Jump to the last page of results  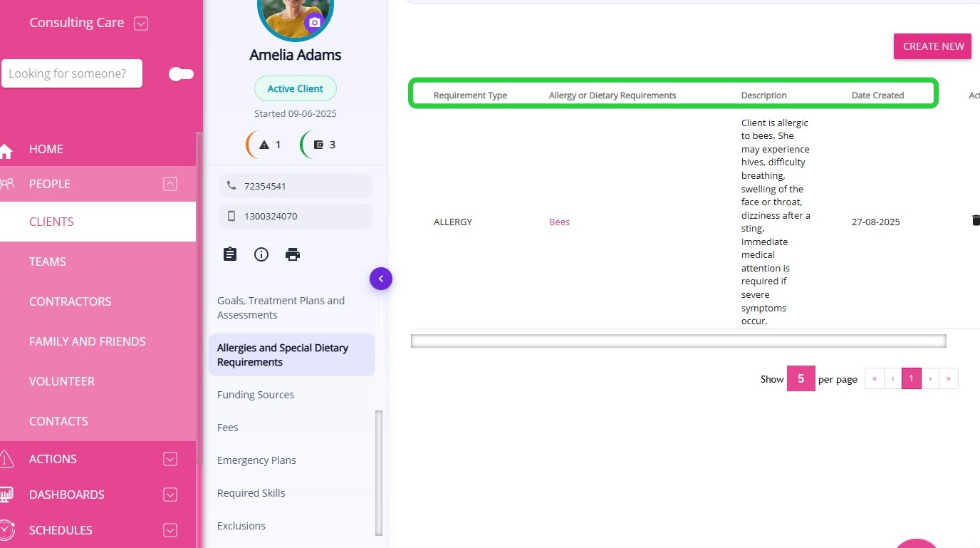(x=949, y=378)
